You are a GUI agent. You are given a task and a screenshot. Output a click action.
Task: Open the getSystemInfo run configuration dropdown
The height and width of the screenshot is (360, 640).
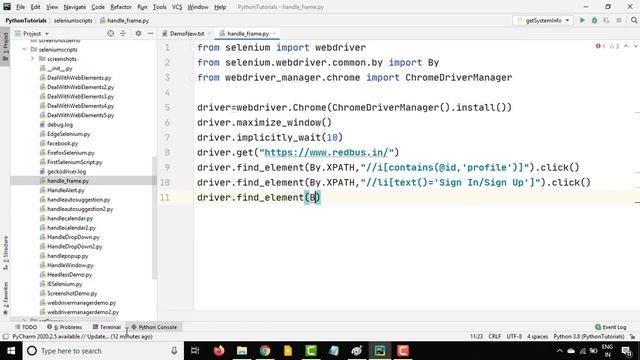tap(543, 20)
